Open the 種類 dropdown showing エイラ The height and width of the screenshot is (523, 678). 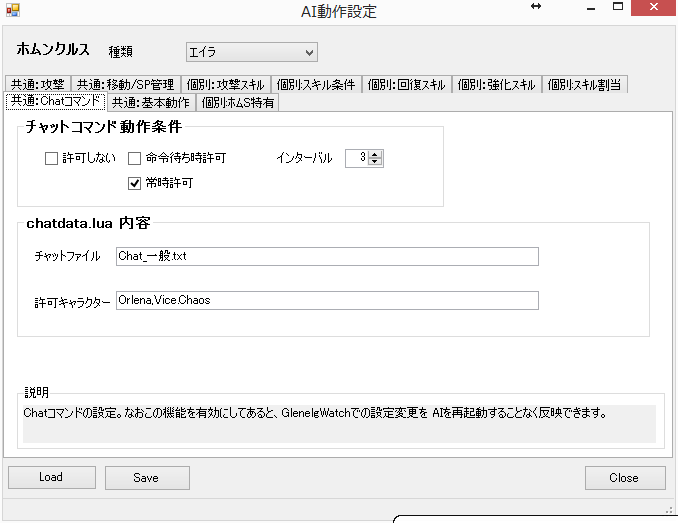click(252, 52)
